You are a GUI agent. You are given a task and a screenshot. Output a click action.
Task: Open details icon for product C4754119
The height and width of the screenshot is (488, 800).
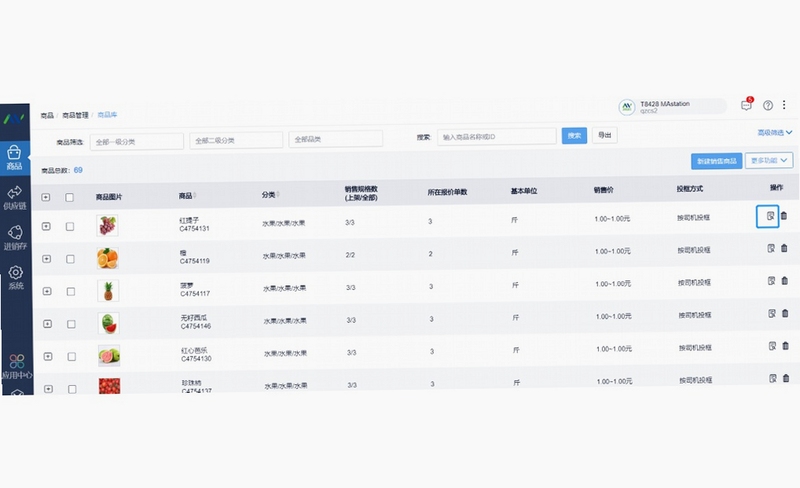[771, 248]
